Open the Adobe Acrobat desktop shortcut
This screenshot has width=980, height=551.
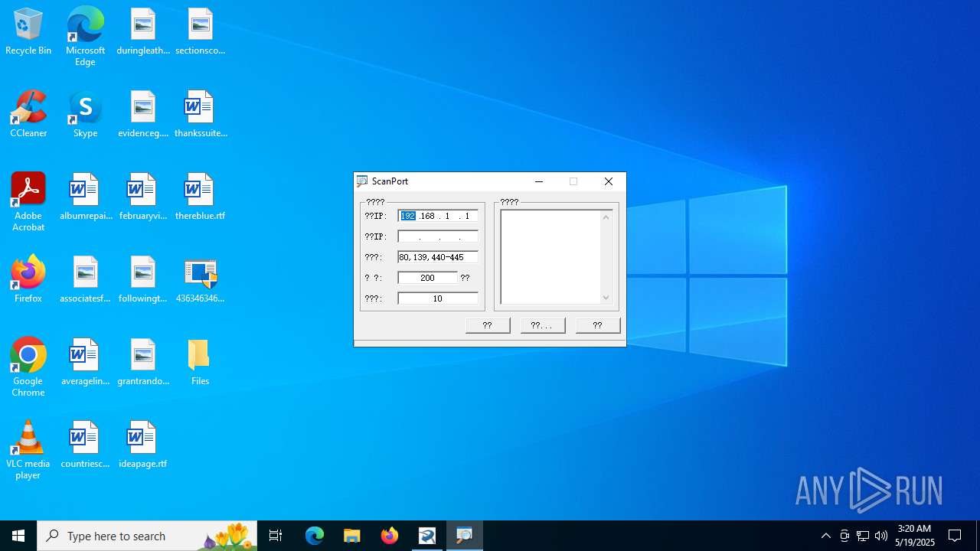click(28, 202)
